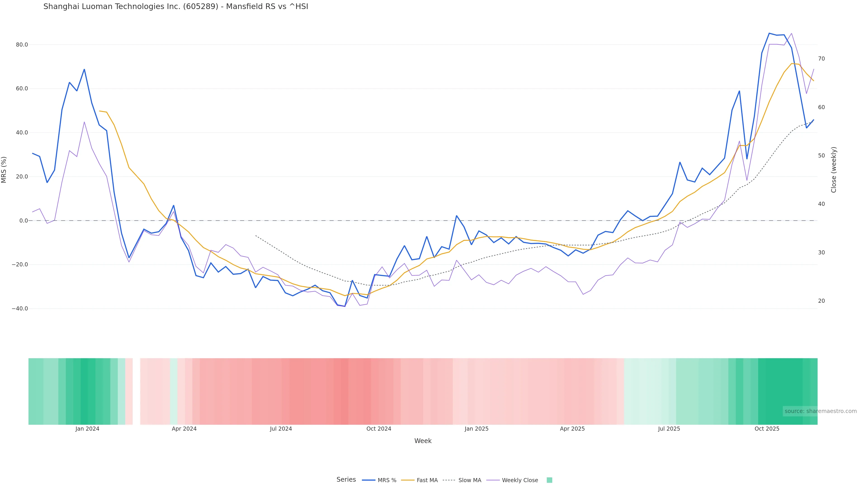This screenshot has height=488, width=868.
Task: Click the Jul 2024 x-axis label
Action: point(281,429)
